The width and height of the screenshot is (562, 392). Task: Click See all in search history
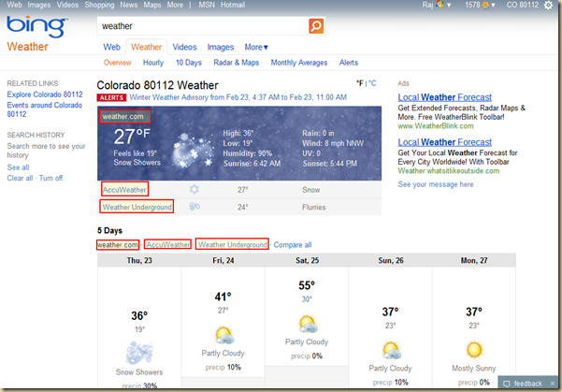(x=18, y=167)
